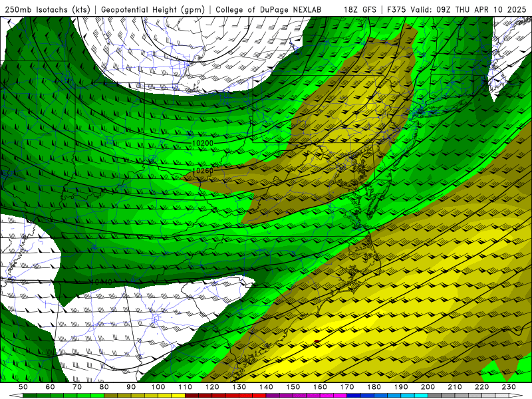Screen dimensions: 532x399
Task: Click the 130 value on the color scale
Action: pos(239,387)
